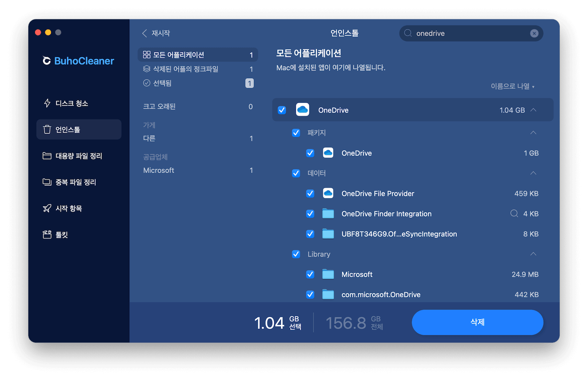The image size is (588, 380).
Task: Click the back chevron beside 재시작
Action: pos(144,33)
